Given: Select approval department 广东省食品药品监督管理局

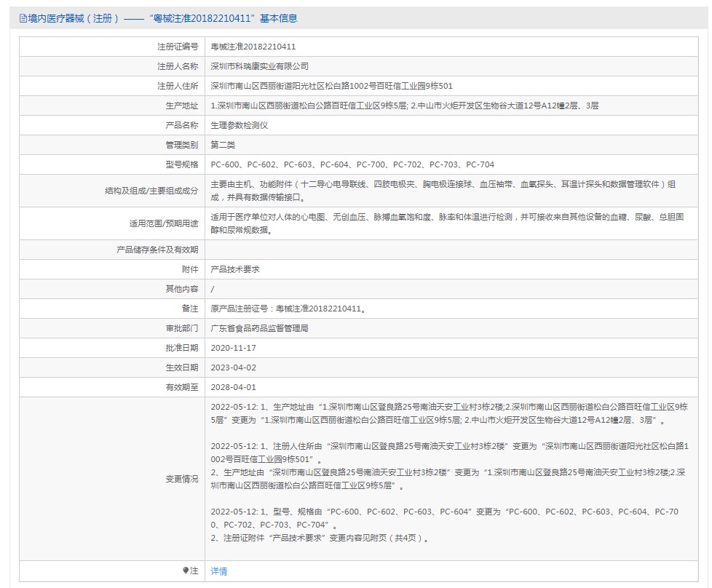Looking at the screenshot, I should [259, 328].
